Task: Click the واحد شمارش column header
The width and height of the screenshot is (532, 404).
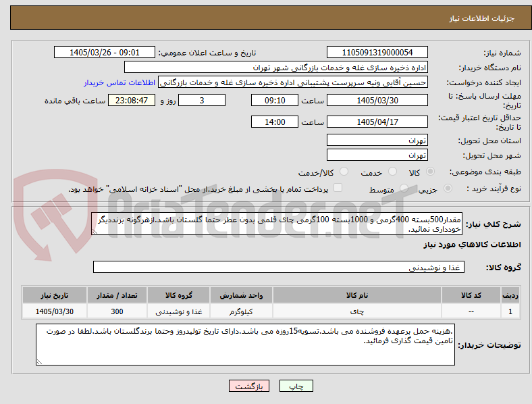Action: pyautogui.click(x=241, y=295)
